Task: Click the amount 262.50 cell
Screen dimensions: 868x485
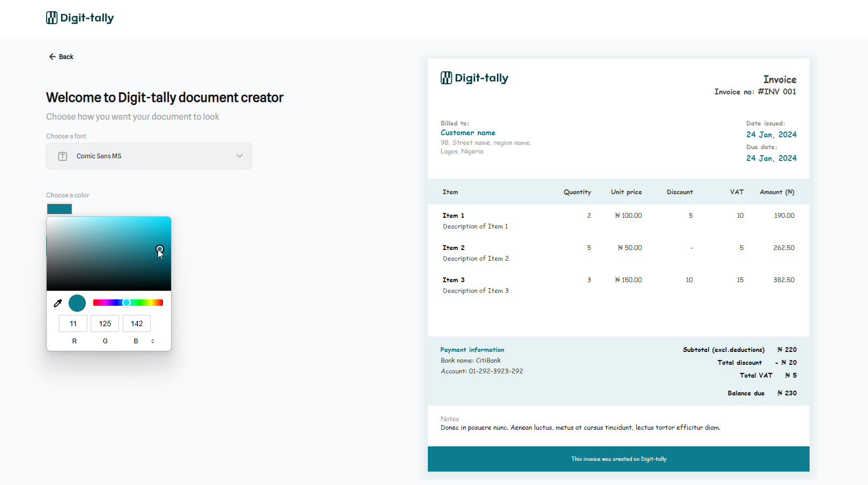Action: 784,248
